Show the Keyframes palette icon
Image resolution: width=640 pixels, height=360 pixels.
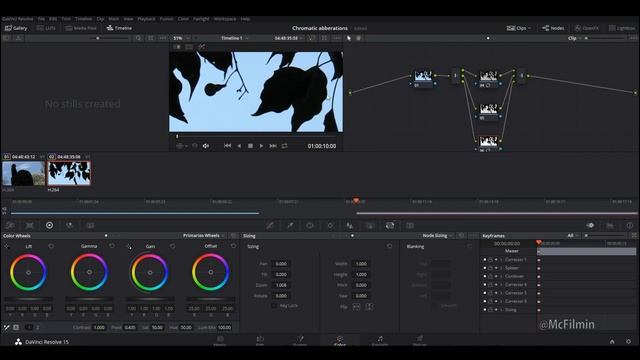(590, 225)
